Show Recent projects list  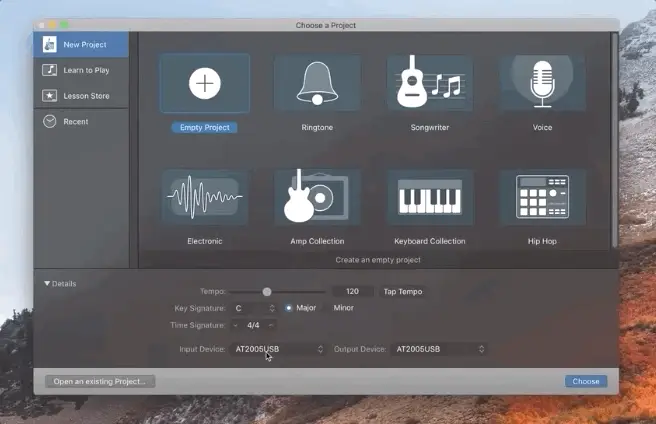(81, 121)
